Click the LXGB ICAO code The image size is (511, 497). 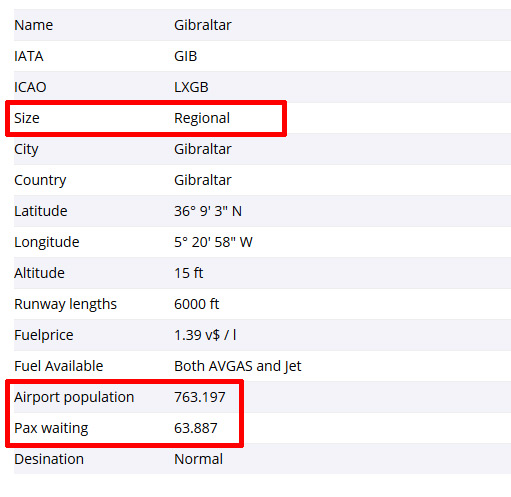[191, 87]
